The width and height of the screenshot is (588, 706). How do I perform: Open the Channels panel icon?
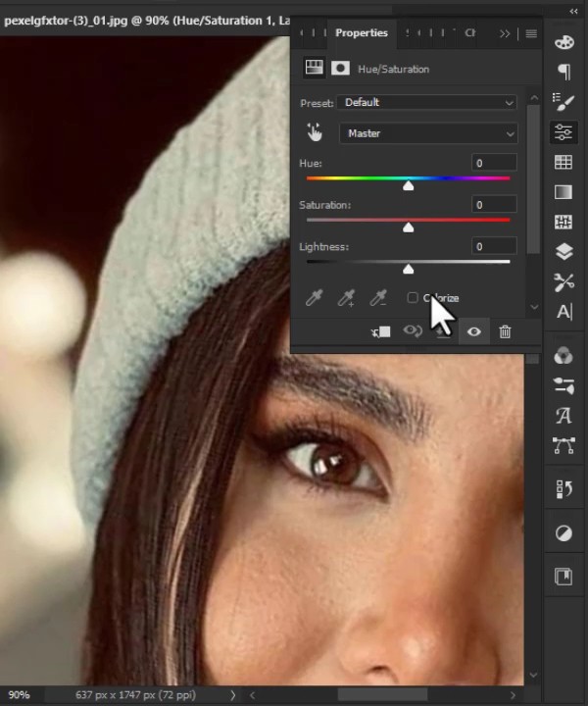563,356
